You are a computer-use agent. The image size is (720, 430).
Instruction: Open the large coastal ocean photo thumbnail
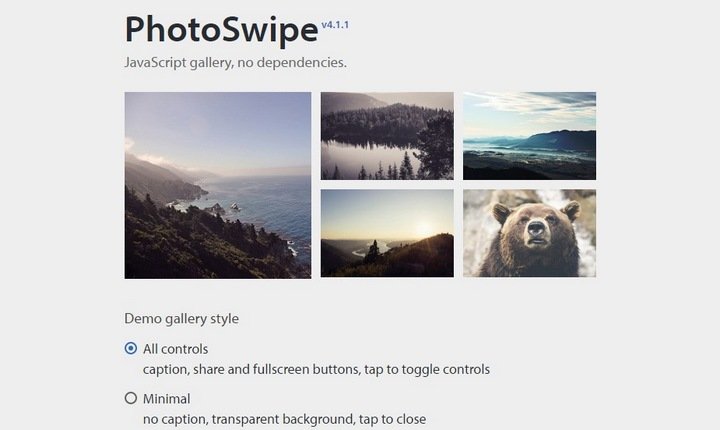pyautogui.click(x=218, y=185)
